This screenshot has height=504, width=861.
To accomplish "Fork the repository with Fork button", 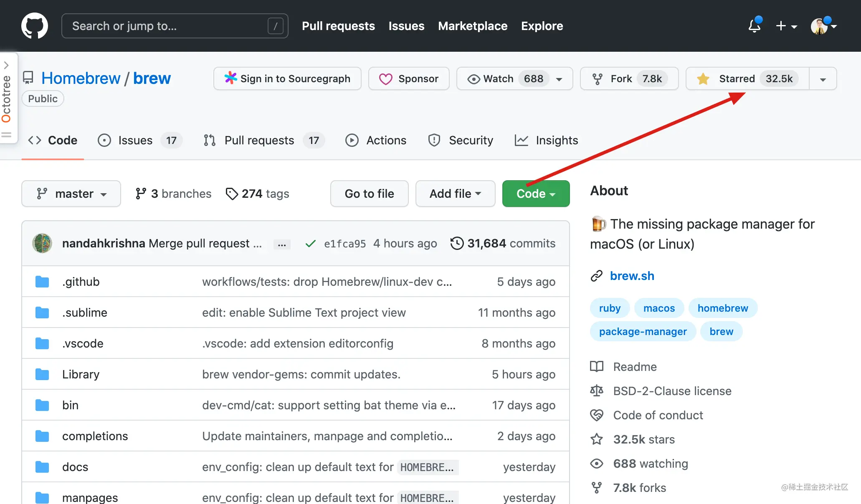I will 629,78.
